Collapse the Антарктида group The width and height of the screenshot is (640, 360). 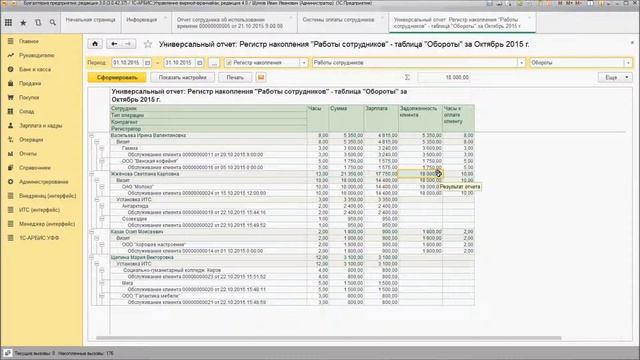[x=102, y=206]
